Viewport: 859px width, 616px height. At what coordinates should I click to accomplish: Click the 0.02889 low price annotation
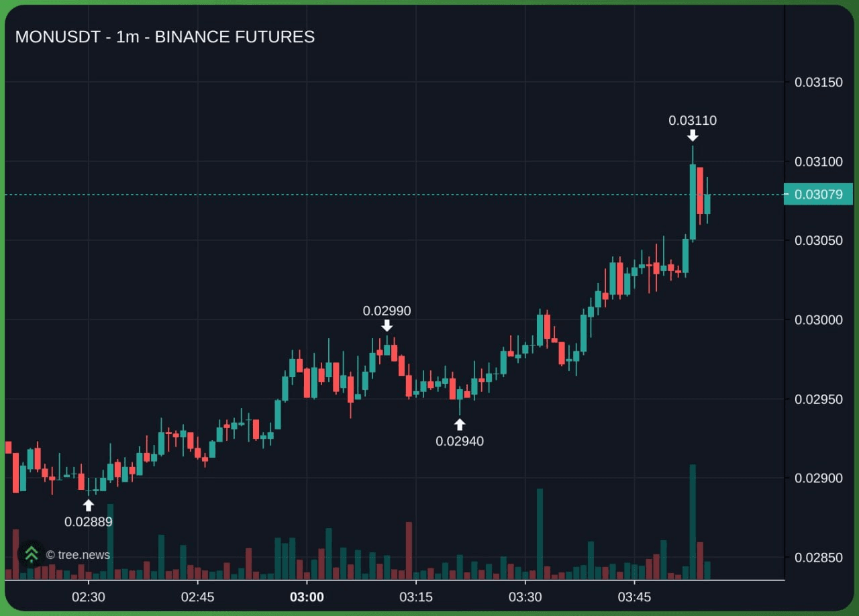(89, 521)
